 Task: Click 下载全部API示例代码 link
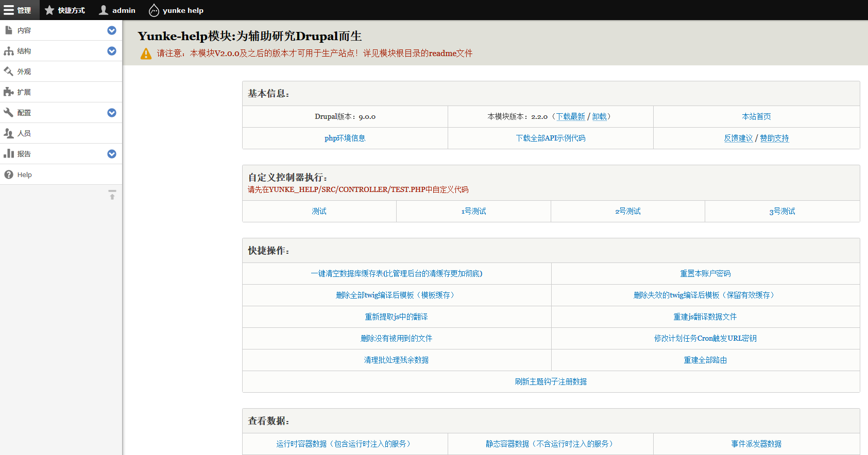[551, 138]
